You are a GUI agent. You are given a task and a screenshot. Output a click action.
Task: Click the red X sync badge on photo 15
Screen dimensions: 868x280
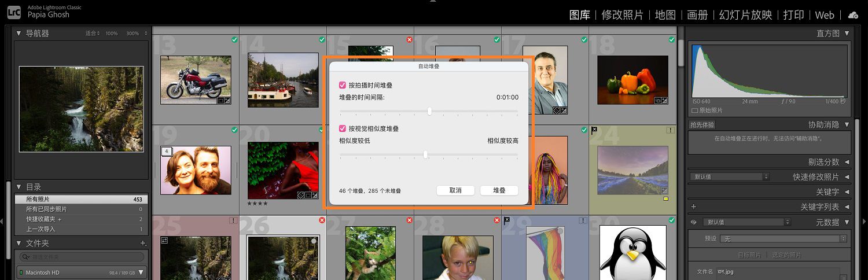tap(410, 39)
